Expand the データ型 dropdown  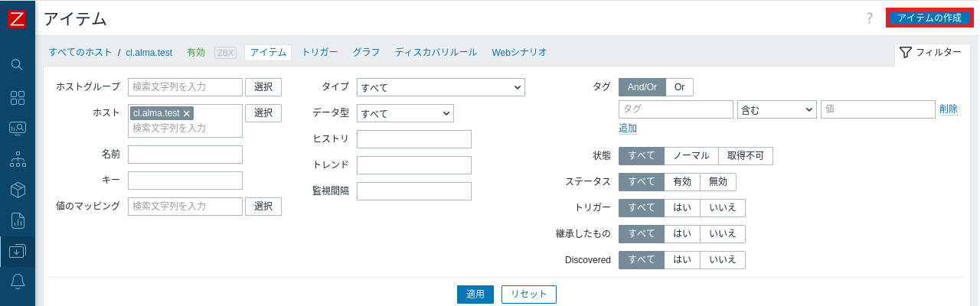tap(405, 113)
